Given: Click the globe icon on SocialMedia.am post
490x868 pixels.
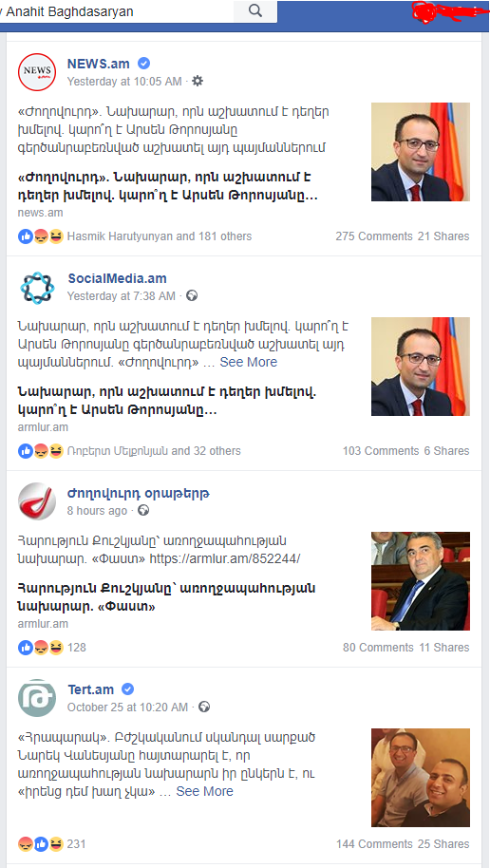Looking at the screenshot, I should (192, 295).
